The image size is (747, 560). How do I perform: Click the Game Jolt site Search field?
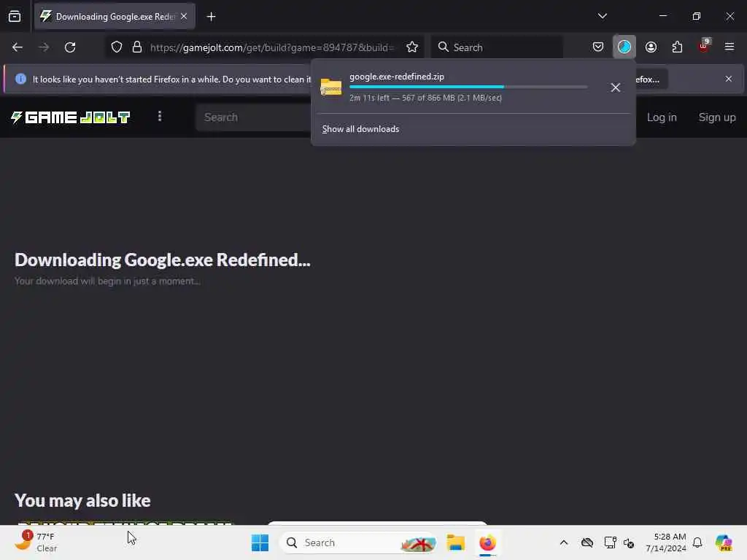click(253, 117)
